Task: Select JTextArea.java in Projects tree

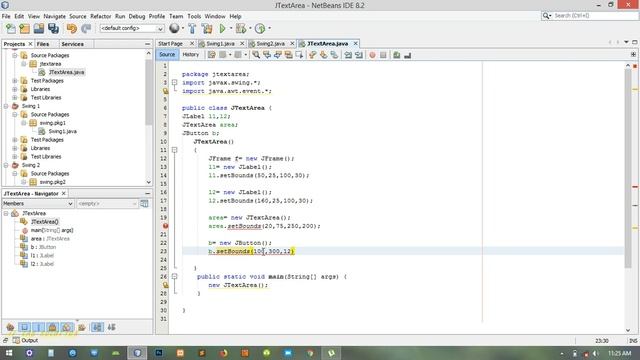Action: click(x=66, y=72)
